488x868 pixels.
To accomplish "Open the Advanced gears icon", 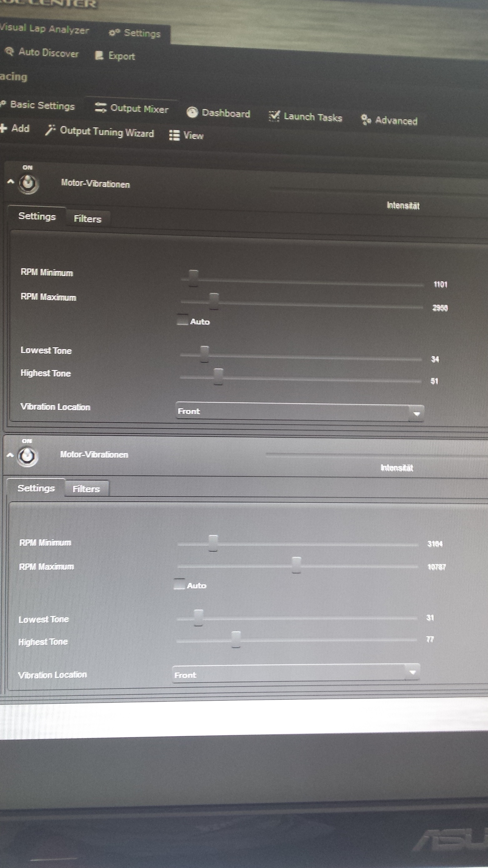I will pyautogui.click(x=365, y=119).
